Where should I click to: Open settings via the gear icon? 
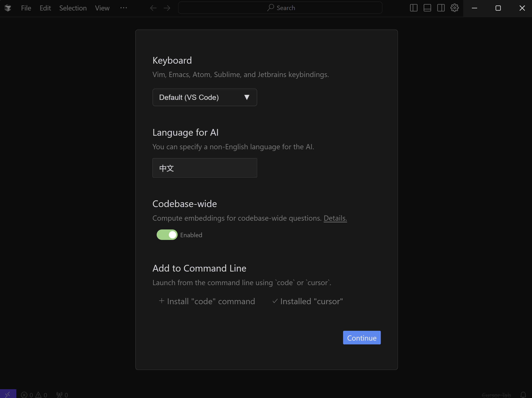pyautogui.click(x=454, y=8)
